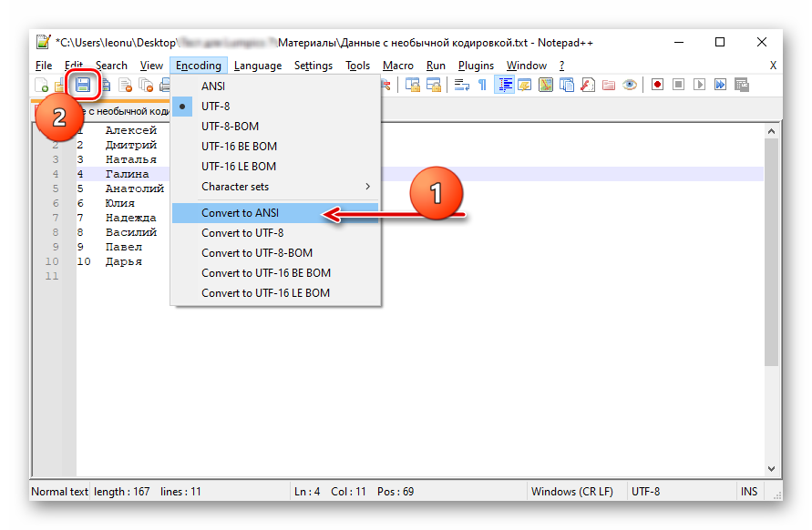The image size is (812, 530).
Task: Click the text line 'Надежда'
Action: click(x=131, y=218)
